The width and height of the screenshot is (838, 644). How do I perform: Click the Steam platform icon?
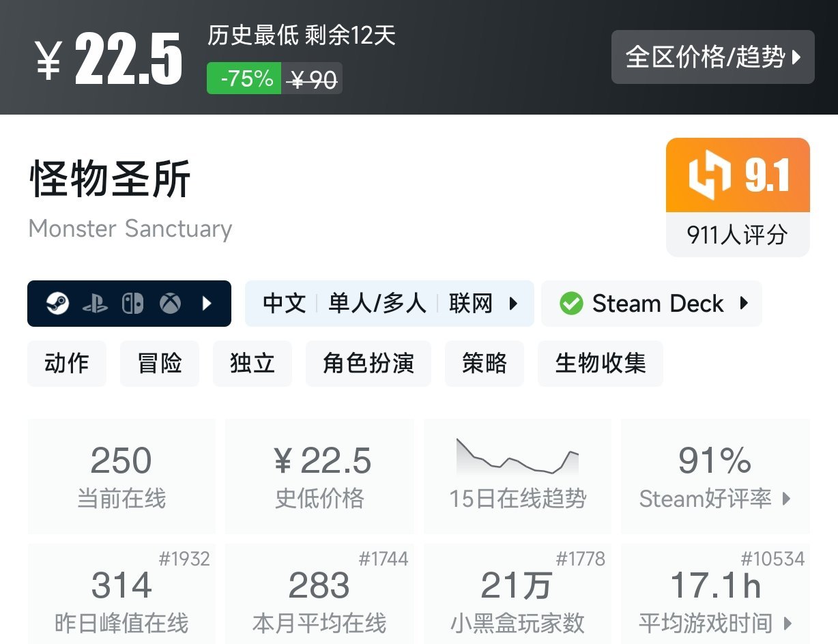(x=57, y=304)
